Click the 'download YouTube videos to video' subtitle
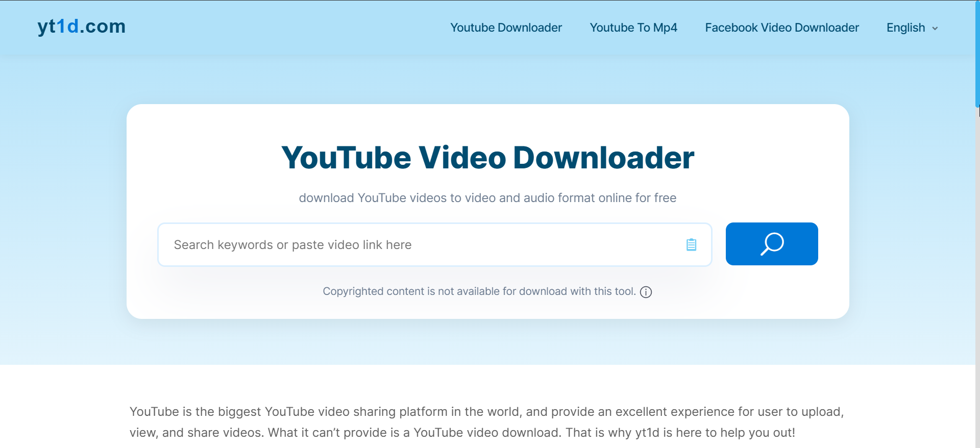The image size is (980, 448). click(x=487, y=198)
